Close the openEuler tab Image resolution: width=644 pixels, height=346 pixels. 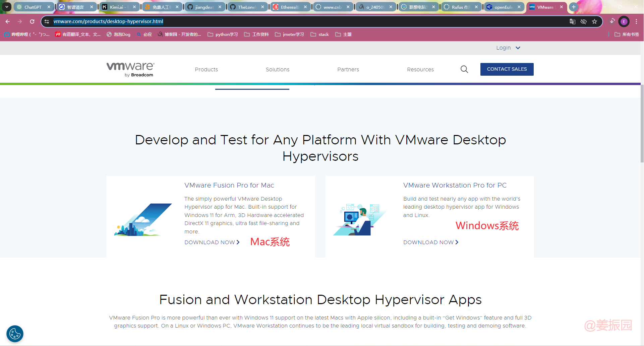pos(519,7)
